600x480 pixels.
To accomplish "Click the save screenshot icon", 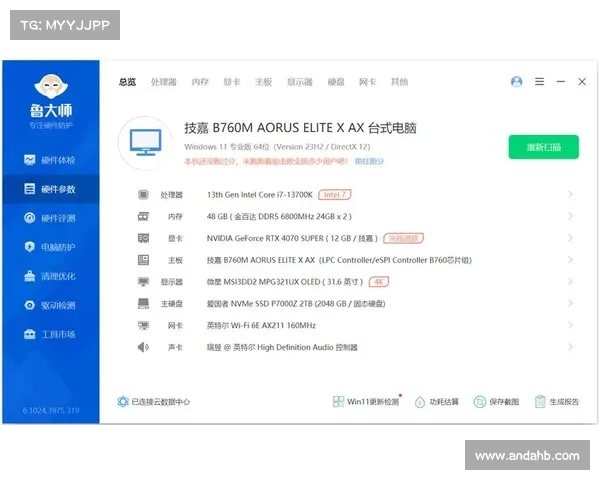I will pos(479,402).
